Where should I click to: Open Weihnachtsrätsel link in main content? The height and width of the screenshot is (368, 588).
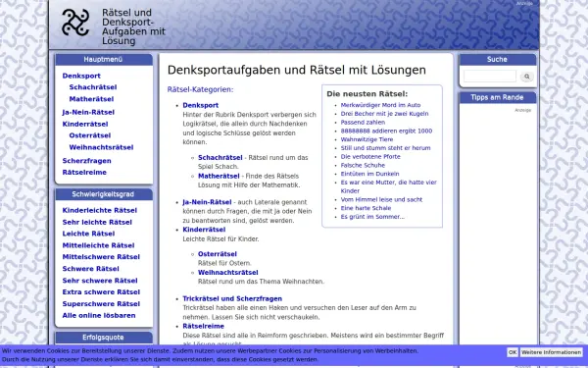[228, 273]
